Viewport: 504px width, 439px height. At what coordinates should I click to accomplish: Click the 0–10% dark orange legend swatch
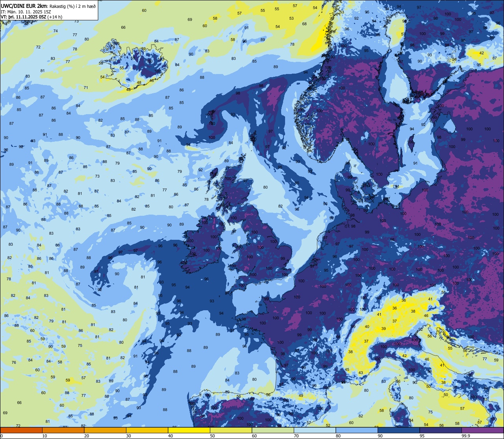[21, 430]
